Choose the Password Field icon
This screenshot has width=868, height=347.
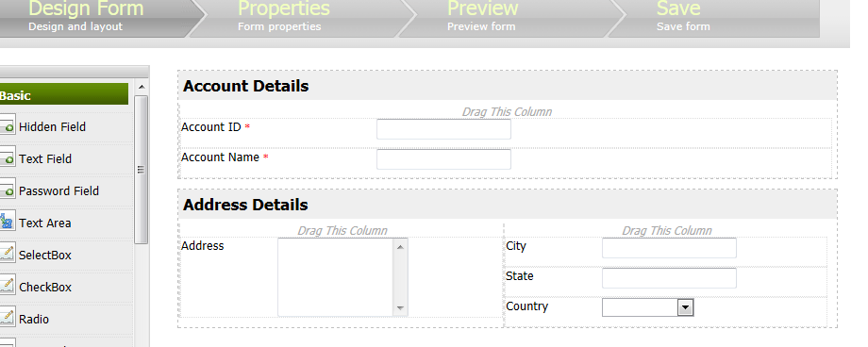point(7,190)
